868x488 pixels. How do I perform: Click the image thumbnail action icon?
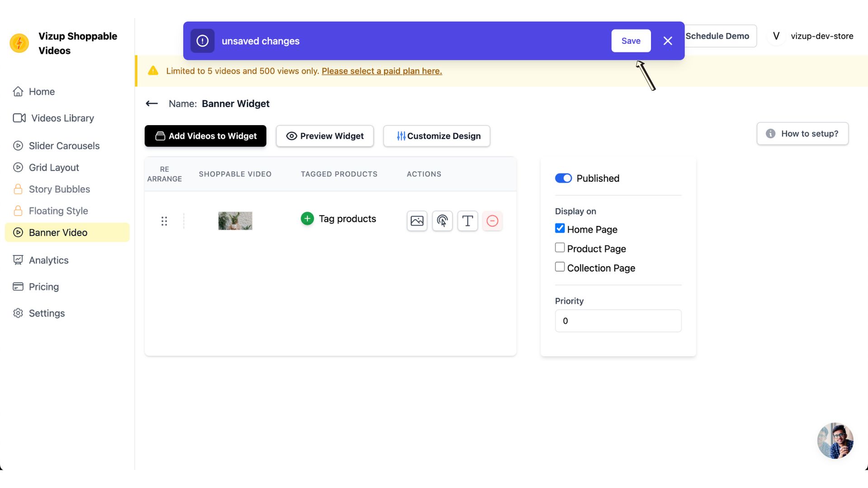pyautogui.click(x=417, y=221)
